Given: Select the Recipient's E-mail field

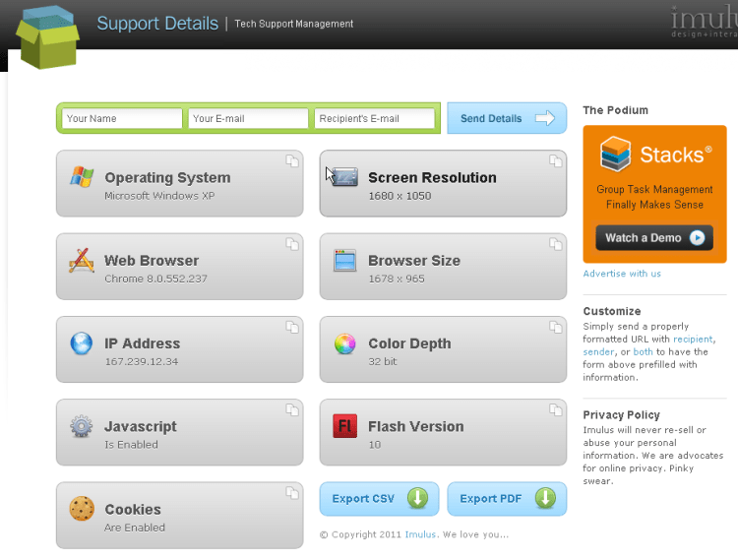Looking at the screenshot, I should [x=374, y=119].
